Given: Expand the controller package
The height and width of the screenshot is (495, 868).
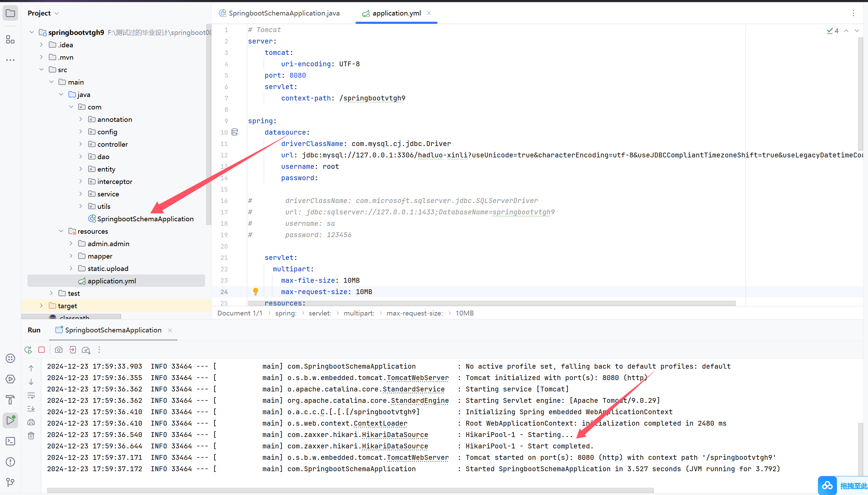Looking at the screenshot, I should (x=81, y=144).
